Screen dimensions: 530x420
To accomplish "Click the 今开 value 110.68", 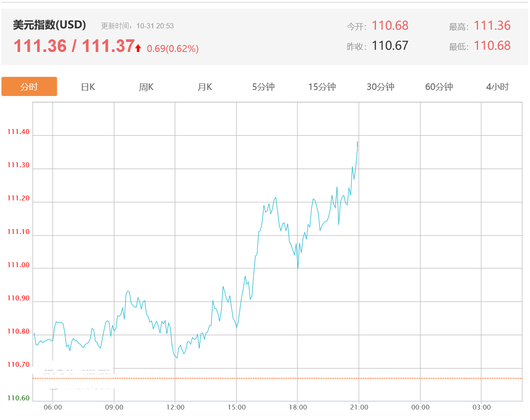I will click(390, 26).
